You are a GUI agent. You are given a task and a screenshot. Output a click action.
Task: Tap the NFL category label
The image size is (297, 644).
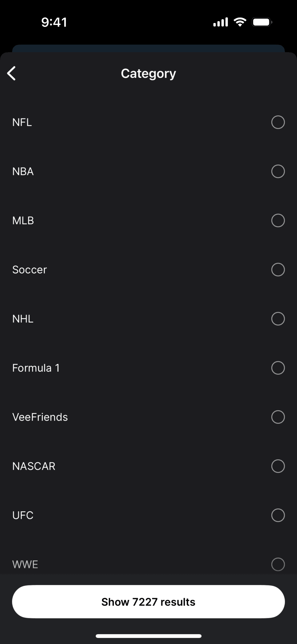coord(22,122)
